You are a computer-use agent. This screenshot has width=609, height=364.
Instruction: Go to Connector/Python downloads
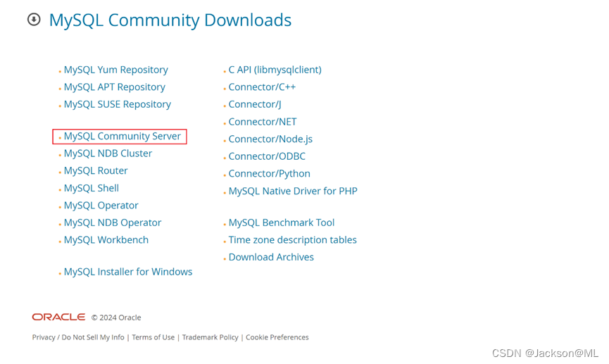coord(269,174)
